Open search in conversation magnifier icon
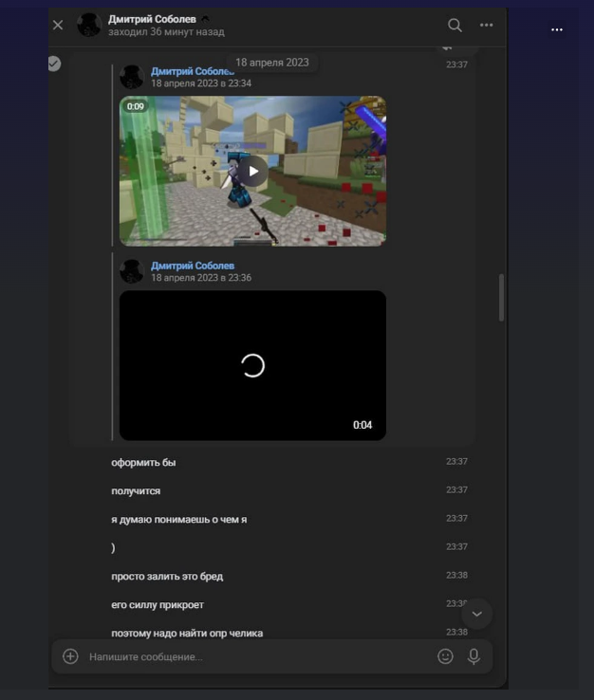 (x=455, y=25)
